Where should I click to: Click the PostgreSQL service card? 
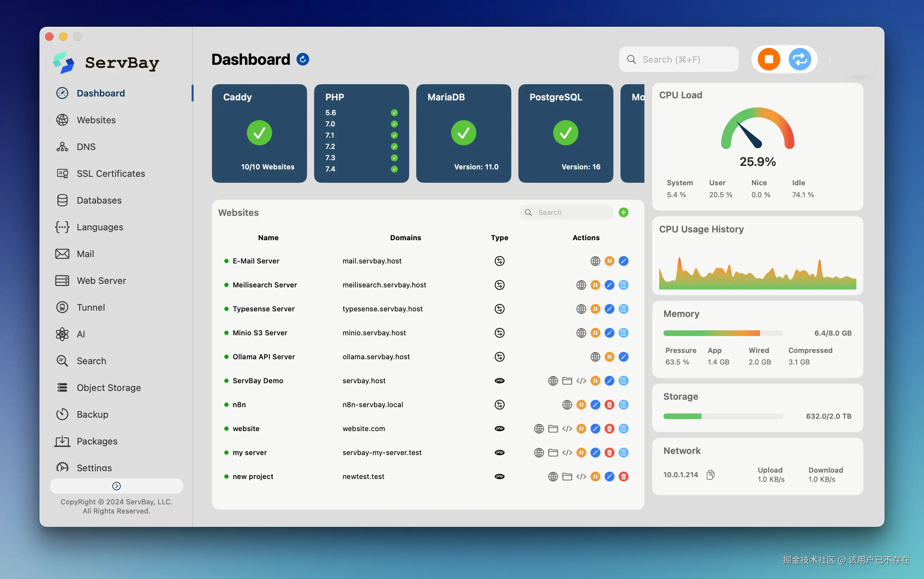(x=565, y=133)
